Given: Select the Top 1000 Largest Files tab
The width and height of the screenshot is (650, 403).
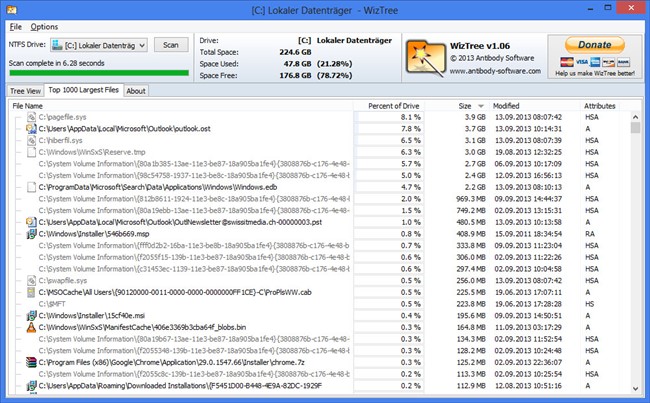Looking at the screenshot, I should [x=83, y=90].
